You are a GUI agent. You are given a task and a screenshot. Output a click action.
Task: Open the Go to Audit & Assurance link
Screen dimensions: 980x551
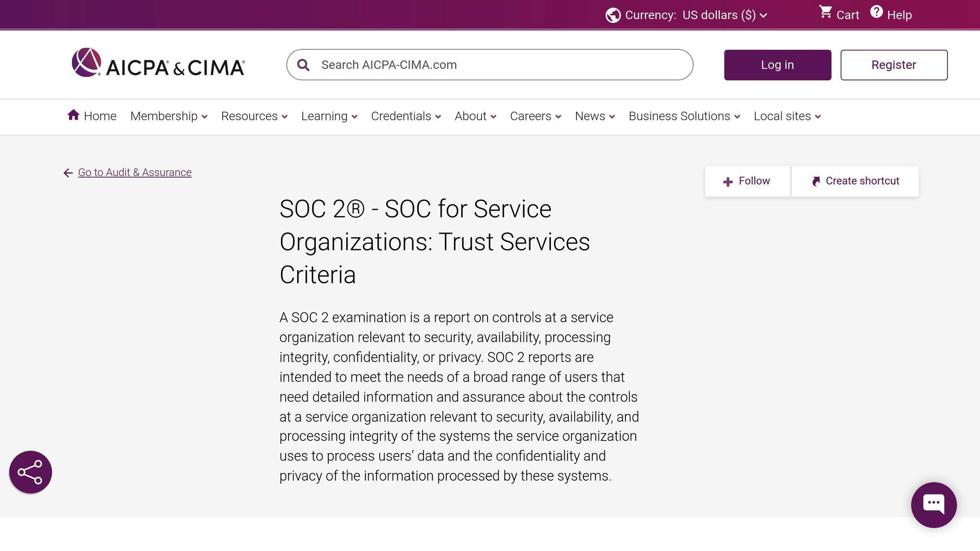[x=134, y=172]
